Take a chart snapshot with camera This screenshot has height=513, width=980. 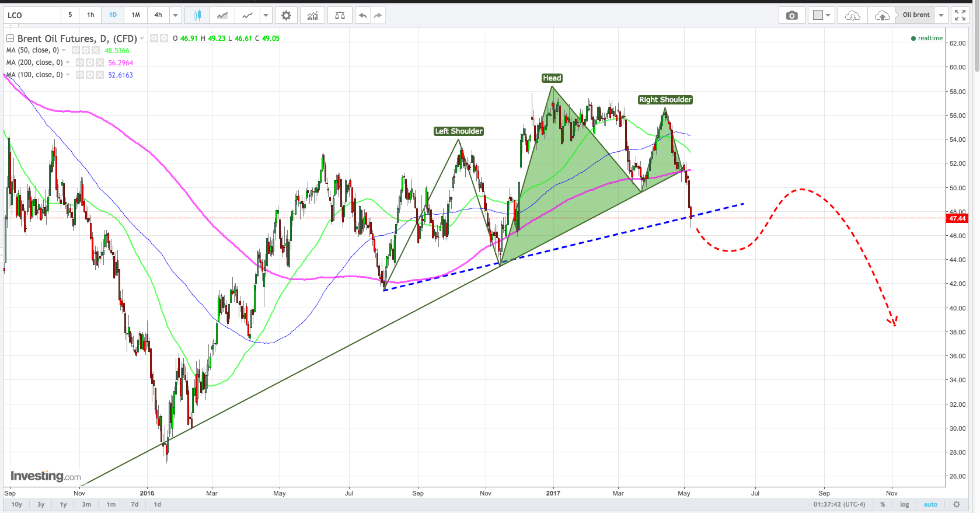tap(791, 15)
